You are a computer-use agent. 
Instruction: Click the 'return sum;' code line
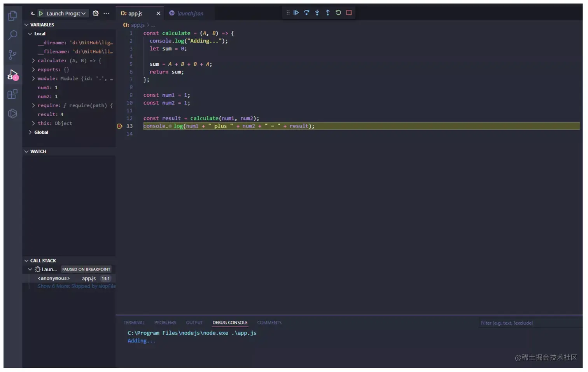click(166, 72)
